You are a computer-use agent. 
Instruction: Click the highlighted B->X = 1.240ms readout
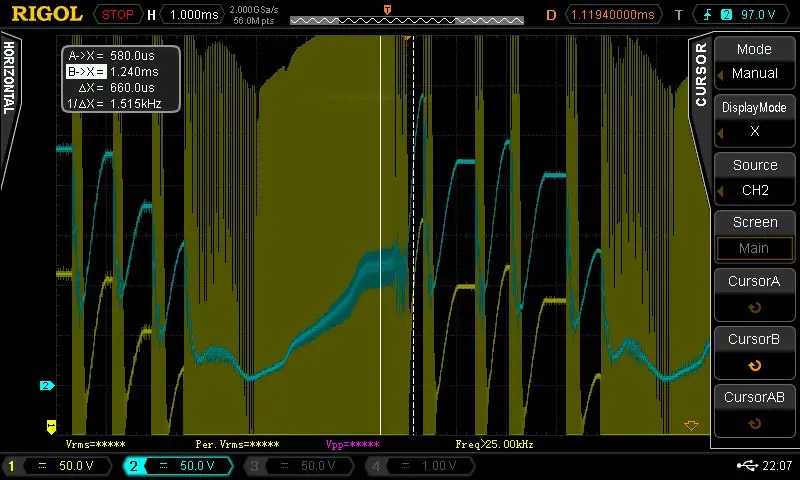113,71
